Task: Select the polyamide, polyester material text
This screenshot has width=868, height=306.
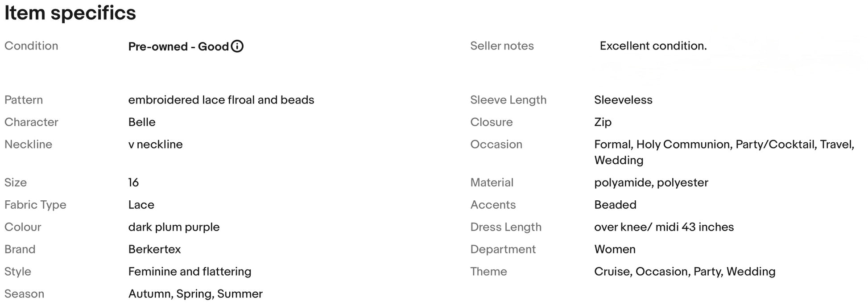Action: [x=651, y=183]
